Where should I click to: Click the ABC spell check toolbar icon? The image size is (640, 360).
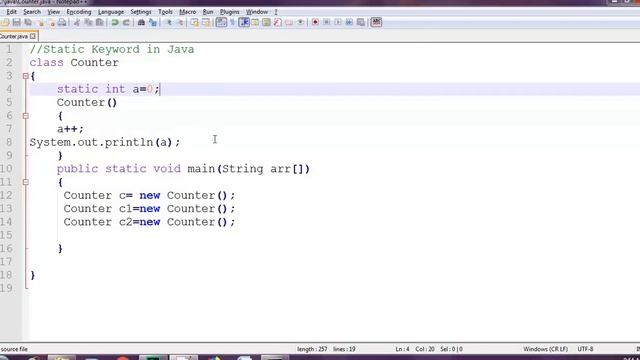(x=376, y=22)
